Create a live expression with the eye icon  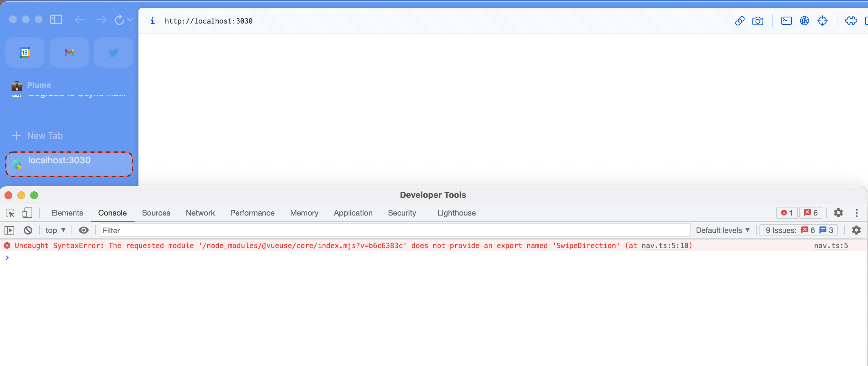click(84, 230)
